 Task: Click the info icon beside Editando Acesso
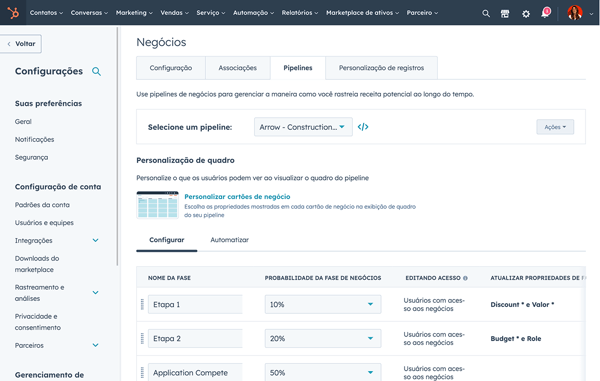tap(465, 278)
